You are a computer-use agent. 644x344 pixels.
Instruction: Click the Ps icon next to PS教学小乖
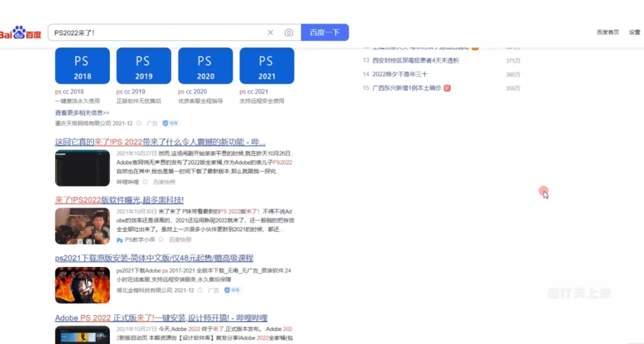(119, 240)
